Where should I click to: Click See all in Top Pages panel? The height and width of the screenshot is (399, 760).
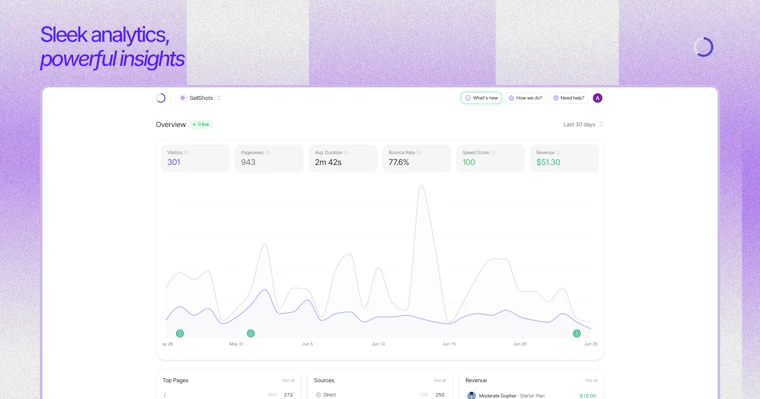pyautogui.click(x=288, y=381)
